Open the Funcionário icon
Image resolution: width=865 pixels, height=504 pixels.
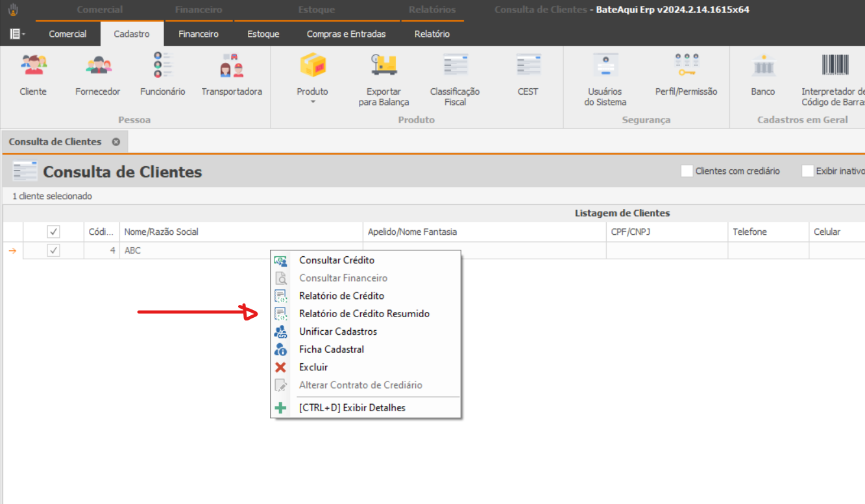[163, 66]
